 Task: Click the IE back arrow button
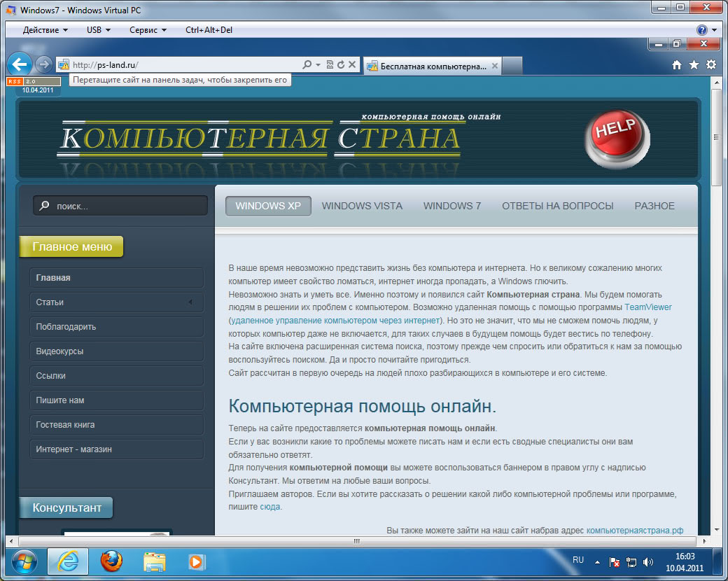pos(20,64)
